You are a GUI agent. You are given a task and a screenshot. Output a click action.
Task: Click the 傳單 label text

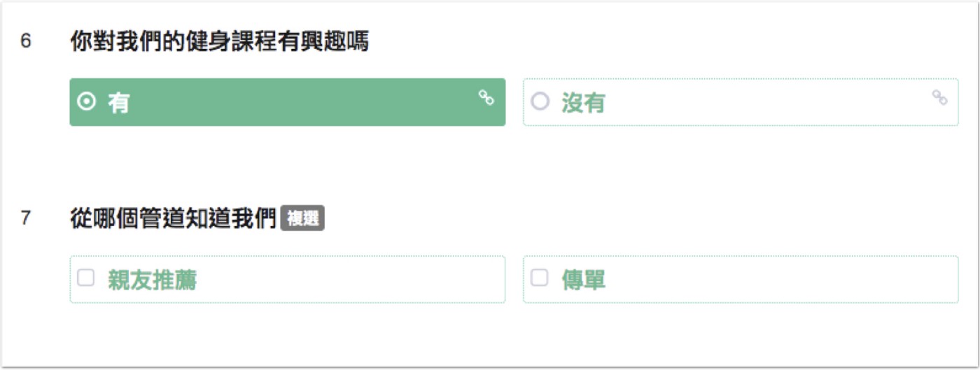click(583, 280)
